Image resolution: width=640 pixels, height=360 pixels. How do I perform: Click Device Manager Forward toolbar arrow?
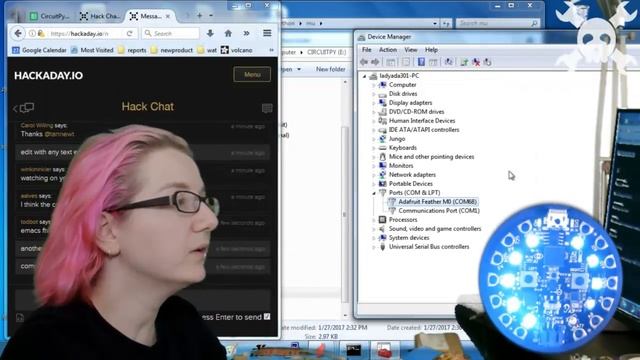coord(375,62)
